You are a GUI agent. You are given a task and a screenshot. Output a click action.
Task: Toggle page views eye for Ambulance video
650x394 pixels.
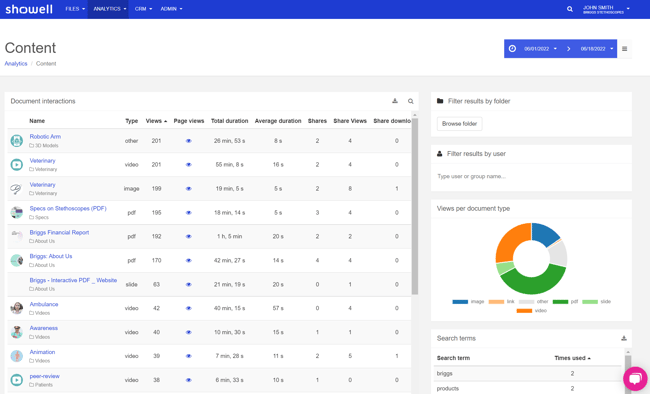[x=189, y=308]
